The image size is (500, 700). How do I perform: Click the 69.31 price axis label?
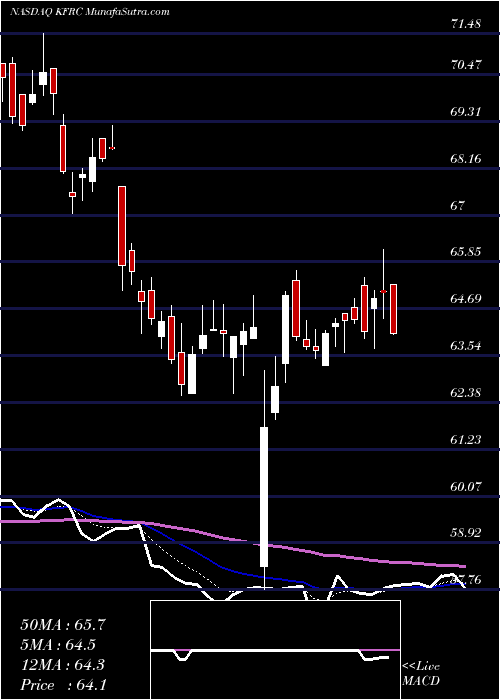click(466, 112)
